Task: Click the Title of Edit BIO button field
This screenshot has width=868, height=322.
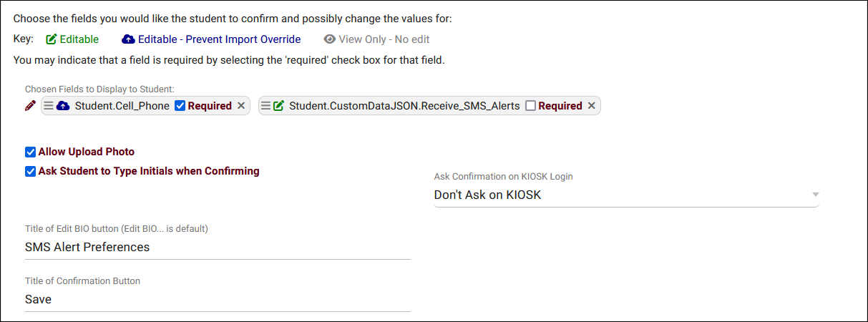Action: coord(218,247)
